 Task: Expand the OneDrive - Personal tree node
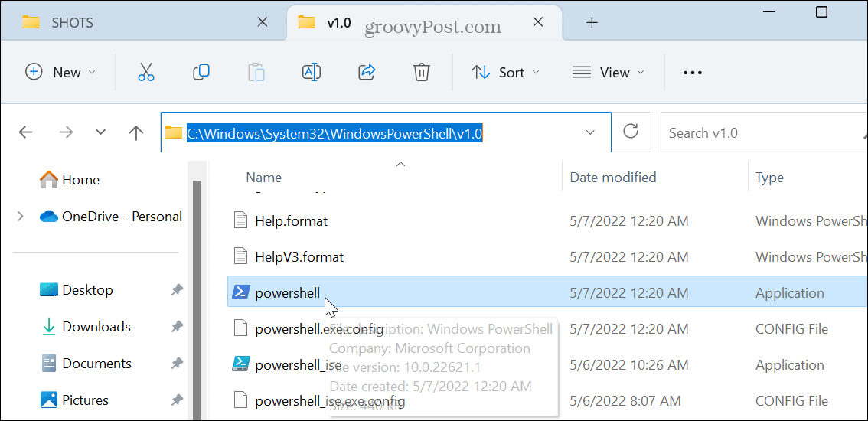click(x=21, y=216)
